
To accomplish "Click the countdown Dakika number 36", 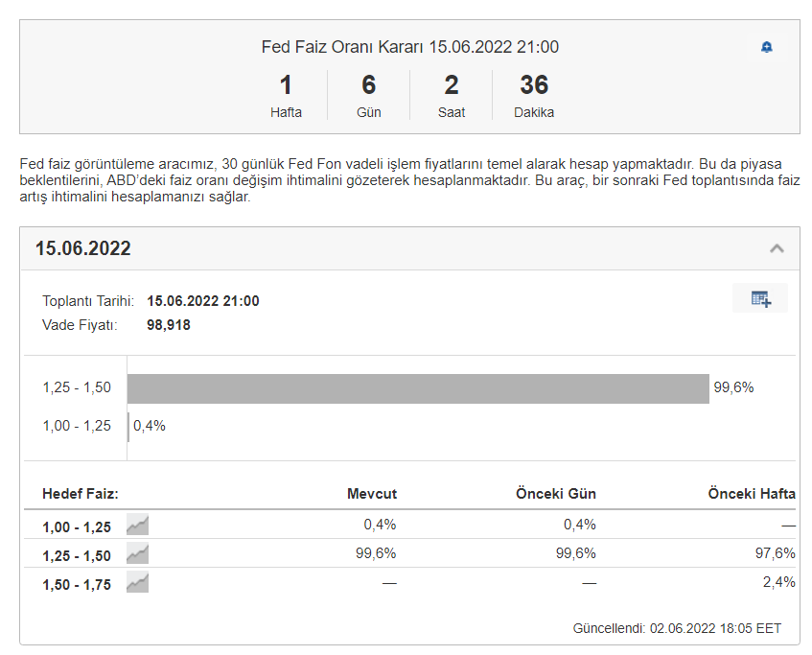I will (534, 85).
